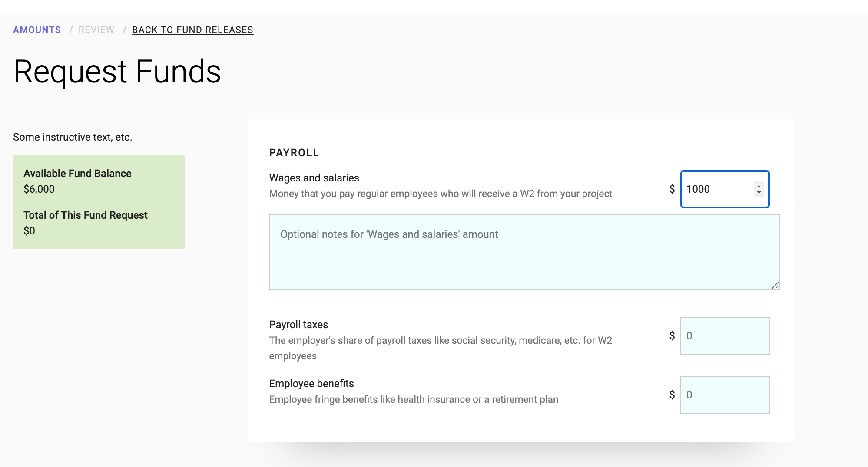This screenshot has width=868, height=467.
Task: Focus the Employee benefits amount field
Action: 725,395
